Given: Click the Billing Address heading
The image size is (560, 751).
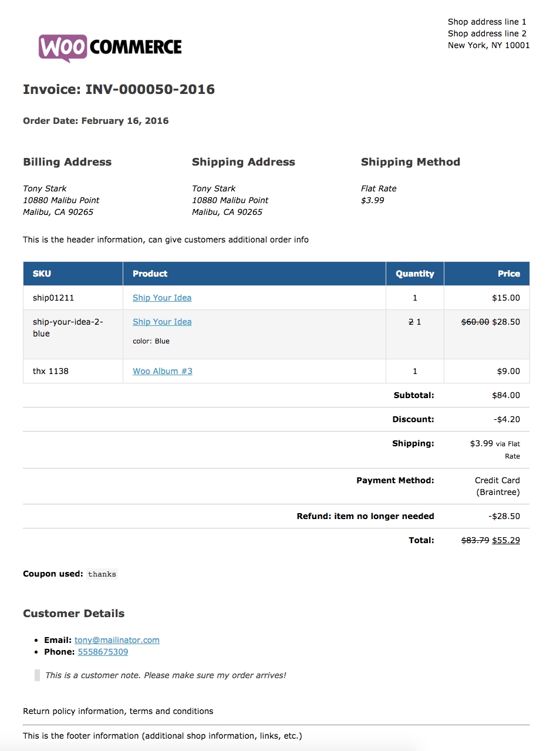Looking at the screenshot, I should click(67, 162).
